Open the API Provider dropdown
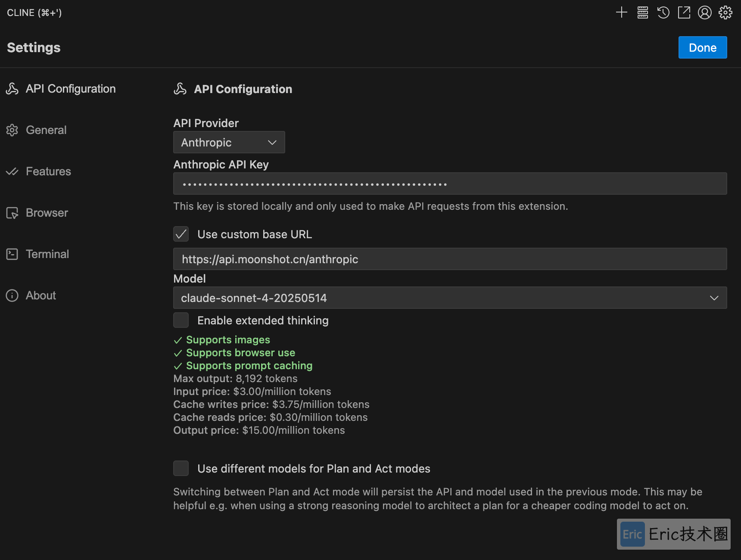The image size is (741, 560). [229, 142]
